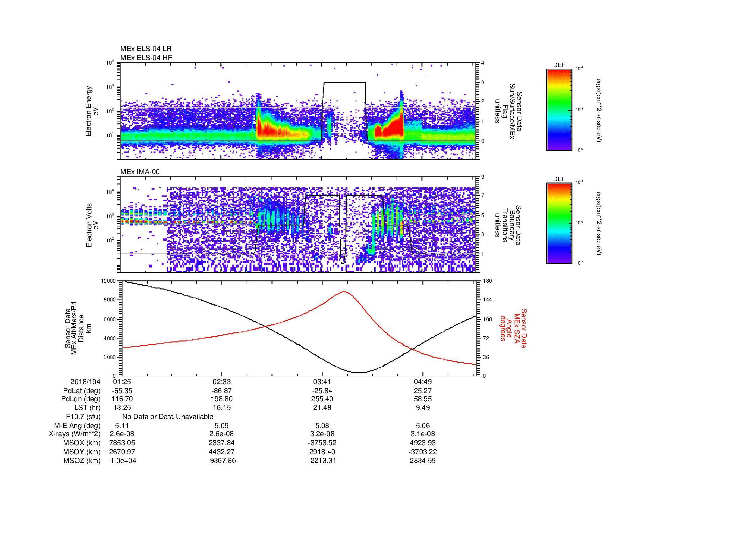The image size is (756, 534).
Task: Click the 'LST (hr)' row label
Action: click(87, 408)
